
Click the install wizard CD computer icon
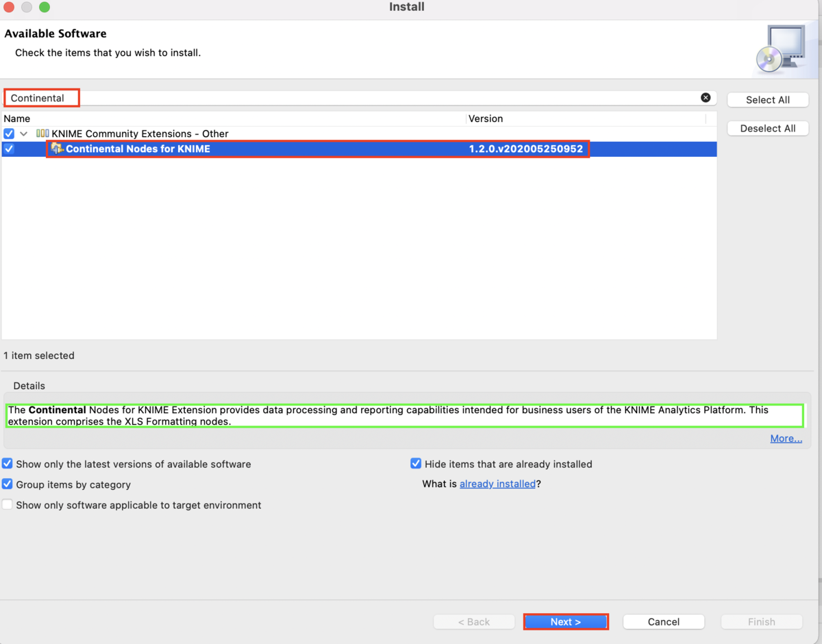tap(780, 49)
